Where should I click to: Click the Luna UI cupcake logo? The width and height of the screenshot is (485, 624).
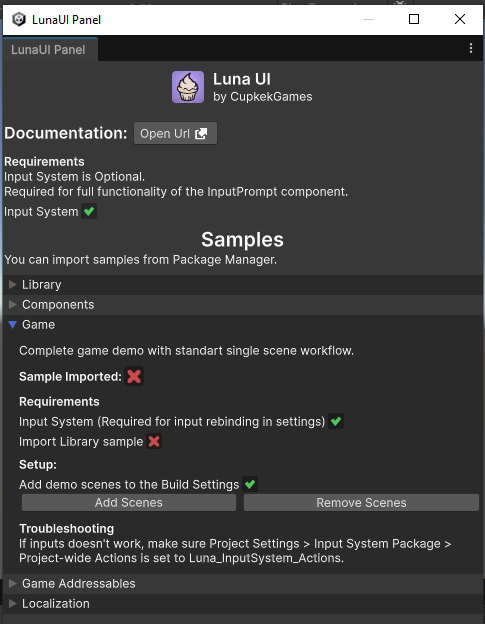point(188,87)
